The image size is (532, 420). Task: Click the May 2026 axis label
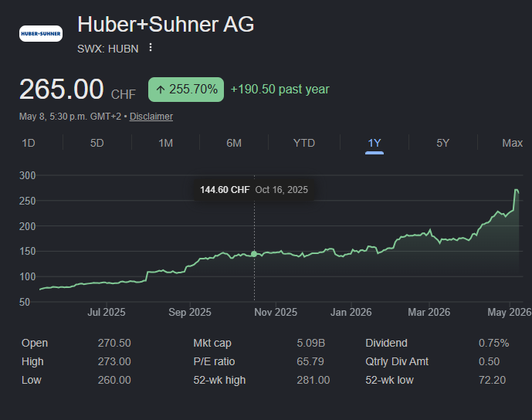pos(510,312)
